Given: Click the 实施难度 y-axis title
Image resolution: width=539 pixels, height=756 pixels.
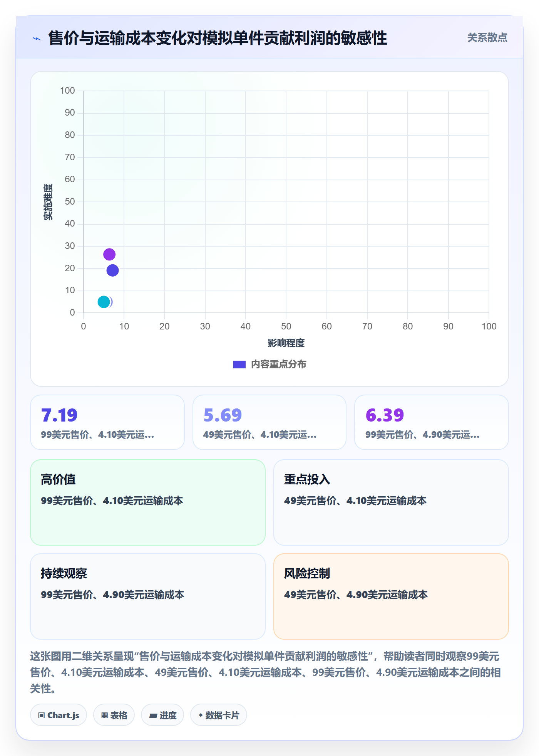Looking at the screenshot, I should point(48,202).
